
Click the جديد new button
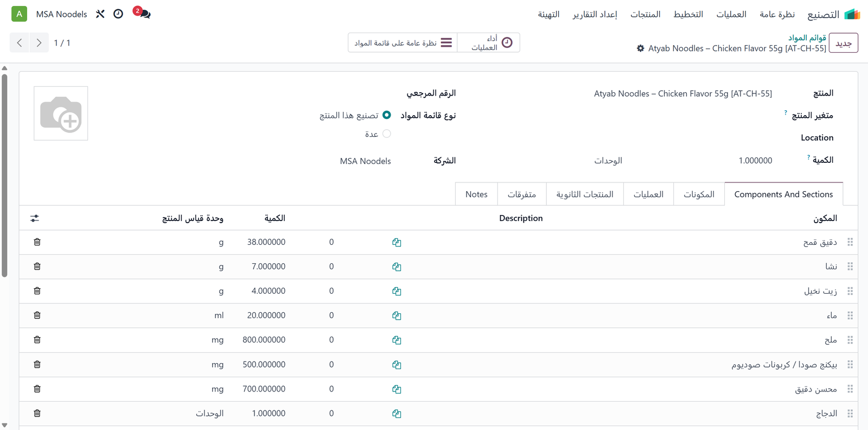(844, 43)
